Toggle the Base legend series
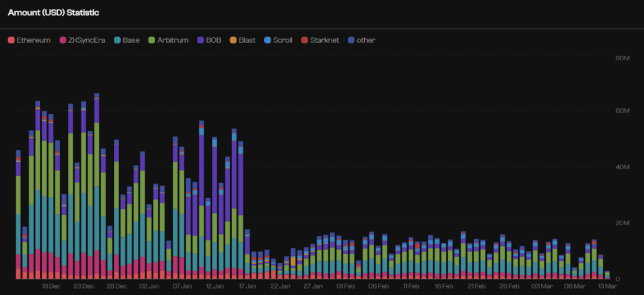The width and height of the screenshot is (644, 295). pyautogui.click(x=126, y=40)
